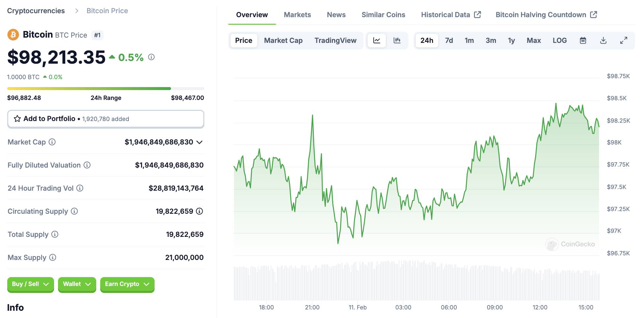The image size is (644, 318).
Task: Open the calendar date range picker
Action: [583, 41]
